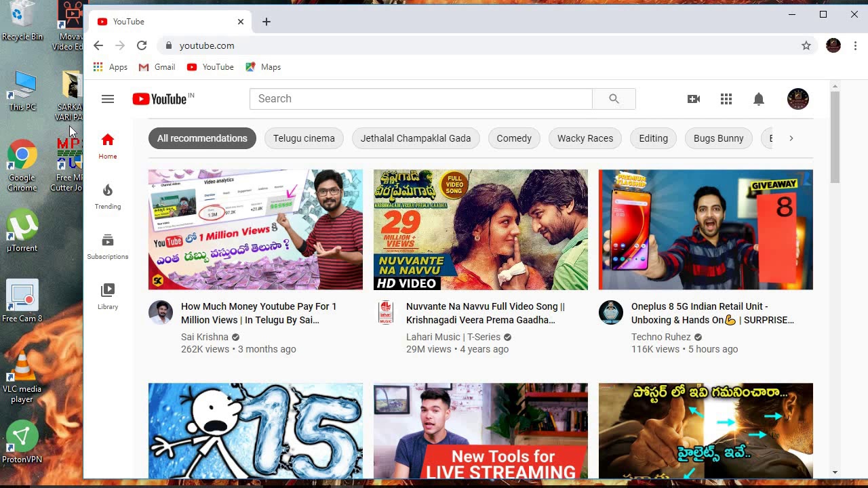Open a new tab with the plus button
This screenshot has height=488, width=868.
[x=267, y=22]
